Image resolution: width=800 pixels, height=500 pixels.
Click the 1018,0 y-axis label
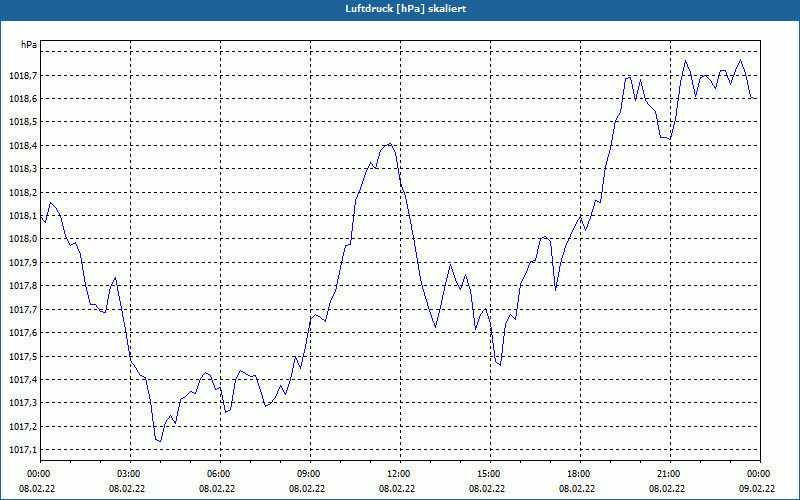(x=23, y=239)
